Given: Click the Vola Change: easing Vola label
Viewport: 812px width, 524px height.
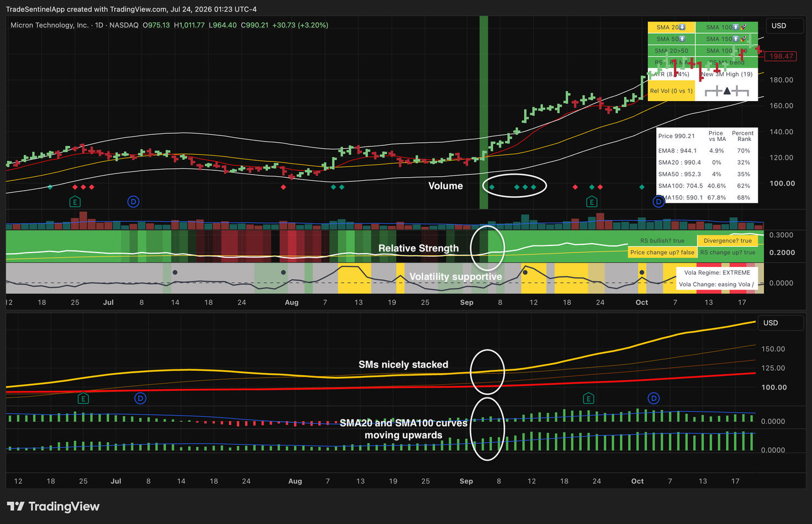Looking at the screenshot, I should point(716,285).
